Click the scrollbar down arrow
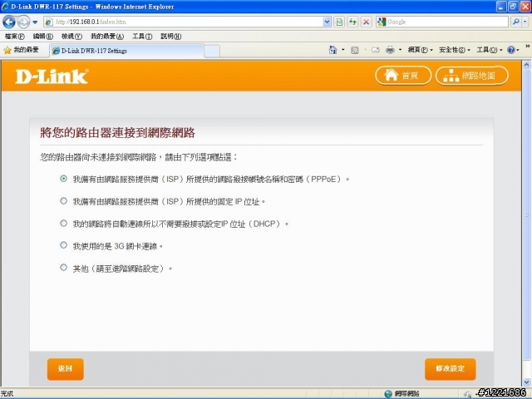The height and width of the screenshot is (399, 532). click(526, 382)
